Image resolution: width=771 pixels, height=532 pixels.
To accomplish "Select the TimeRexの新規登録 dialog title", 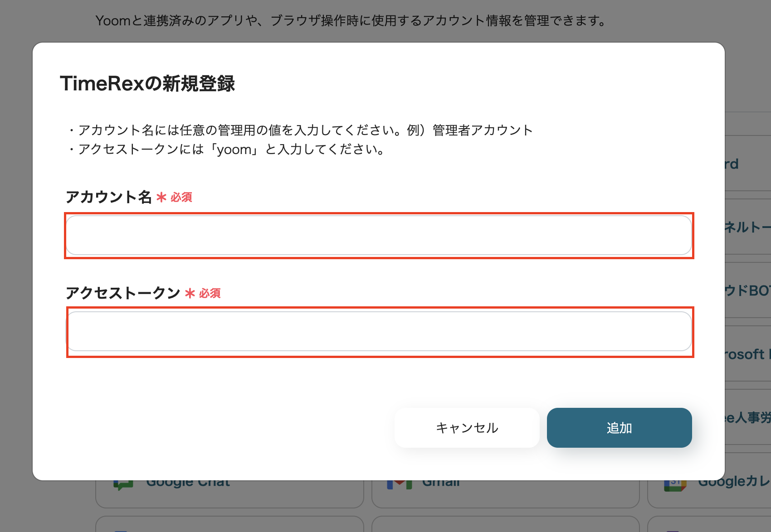I will coord(149,83).
